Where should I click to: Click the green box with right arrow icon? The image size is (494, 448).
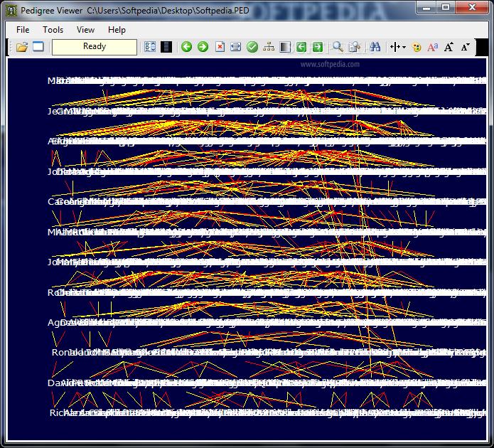318,47
